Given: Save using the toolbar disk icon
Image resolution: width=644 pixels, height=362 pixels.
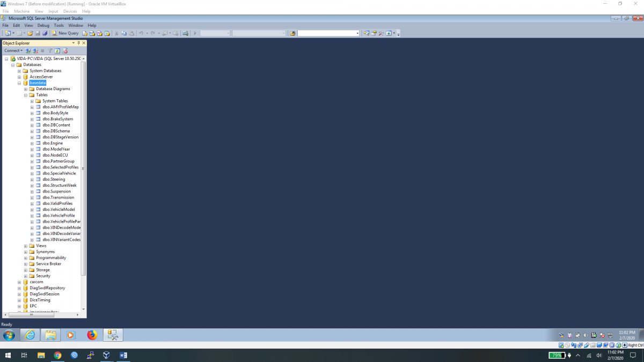Looking at the screenshot, I should 38,33.
